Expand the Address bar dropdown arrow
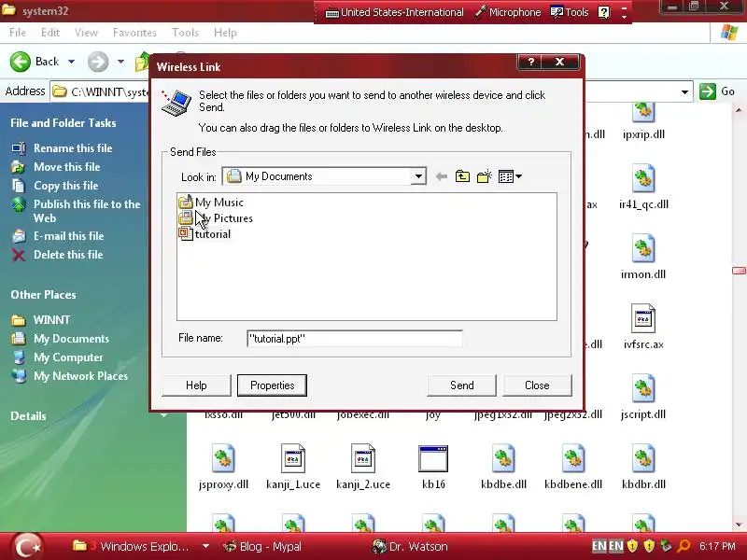 (x=684, y=91)
